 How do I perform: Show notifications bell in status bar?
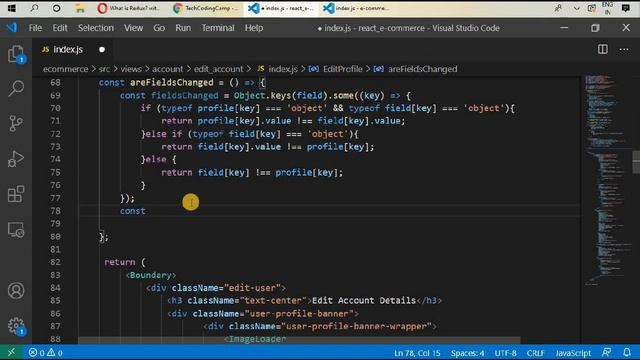tap(627, 352)
